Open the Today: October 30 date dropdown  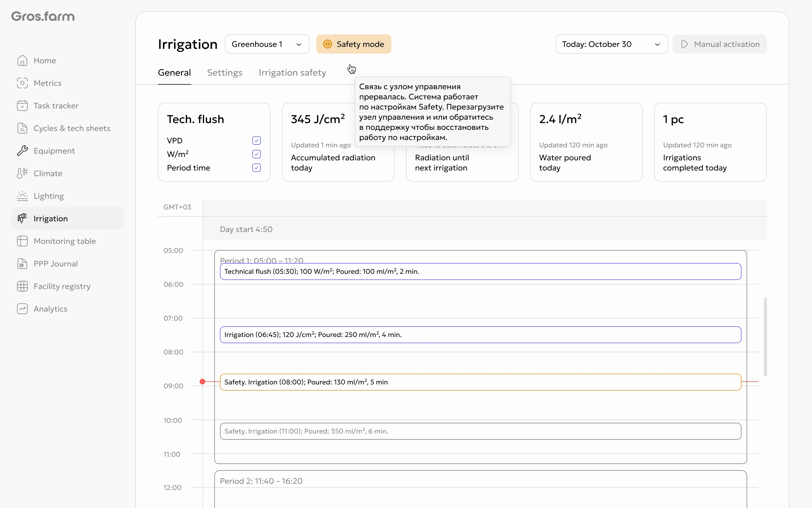click(x=611, y=44)
